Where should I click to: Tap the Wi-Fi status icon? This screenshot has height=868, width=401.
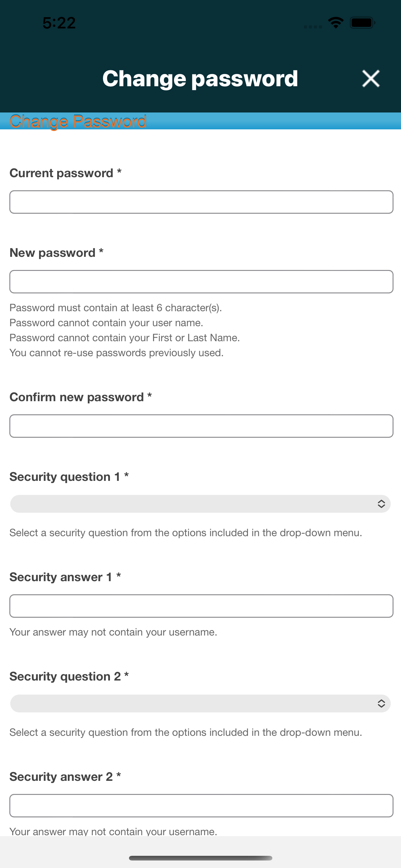pos(336,23)
